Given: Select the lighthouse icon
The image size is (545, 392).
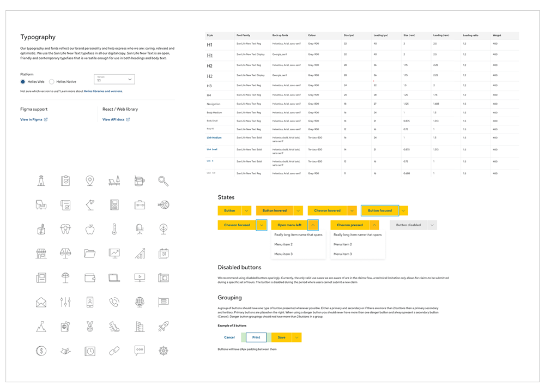Looking at the screenshot, I should click(41, 180).
